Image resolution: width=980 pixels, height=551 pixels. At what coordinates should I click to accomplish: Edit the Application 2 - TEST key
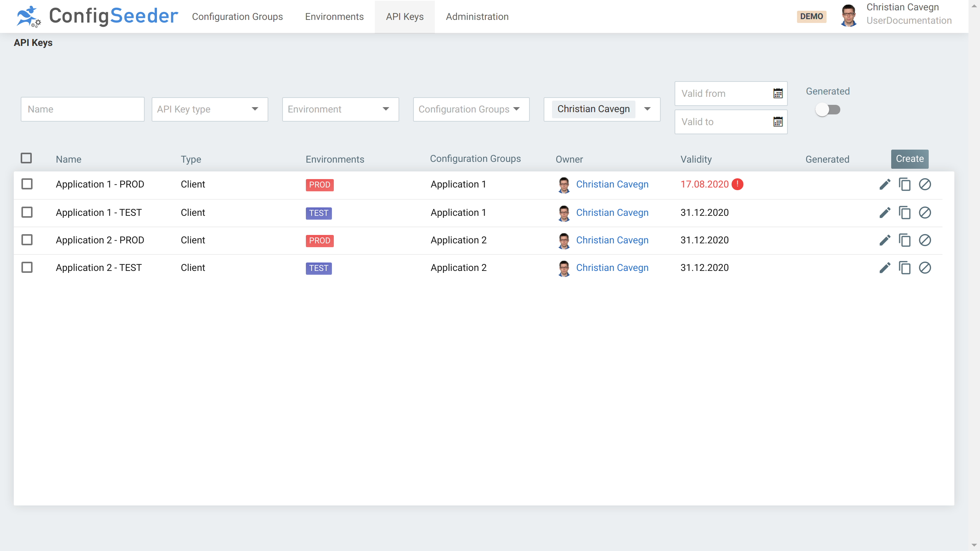tap(885, 268)
